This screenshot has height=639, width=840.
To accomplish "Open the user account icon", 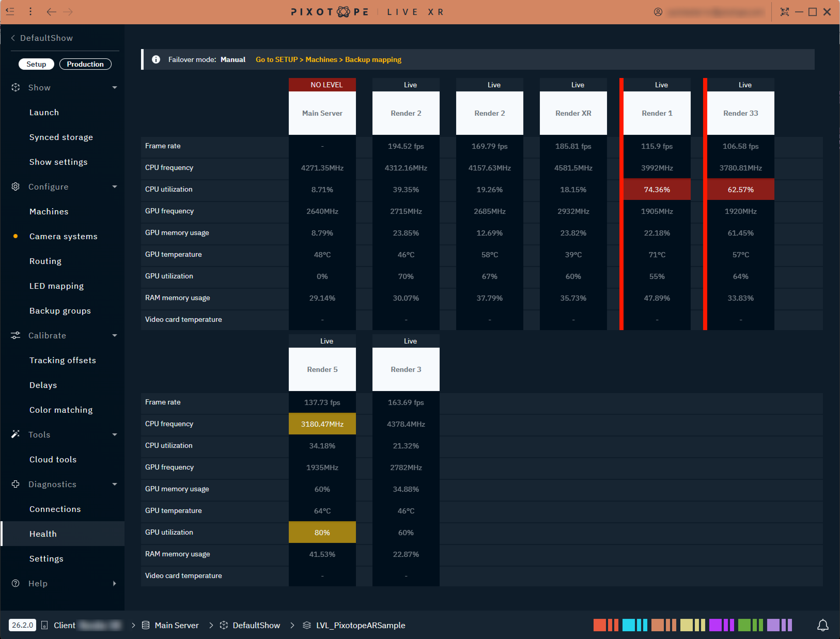I will pyautogui.click(x=658, y=12).
